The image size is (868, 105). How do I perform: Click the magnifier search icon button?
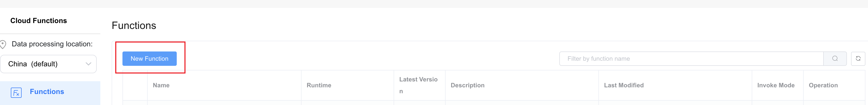click(835, 58)
